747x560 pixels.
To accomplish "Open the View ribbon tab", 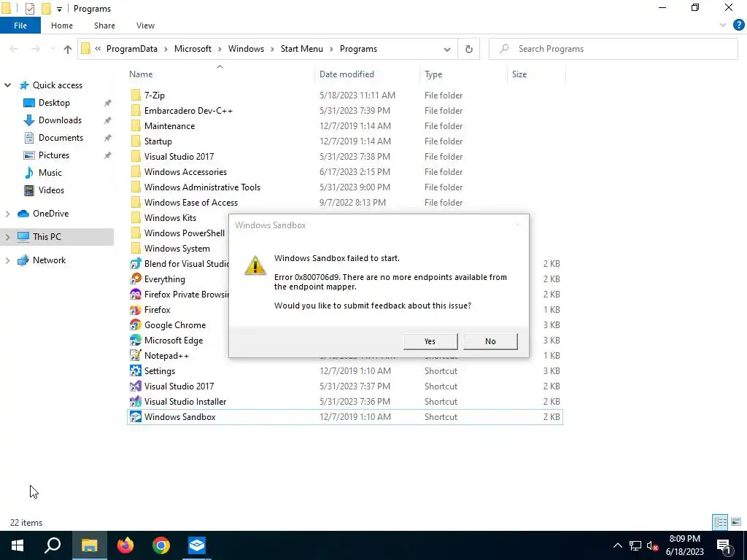I will pos(145,26).
